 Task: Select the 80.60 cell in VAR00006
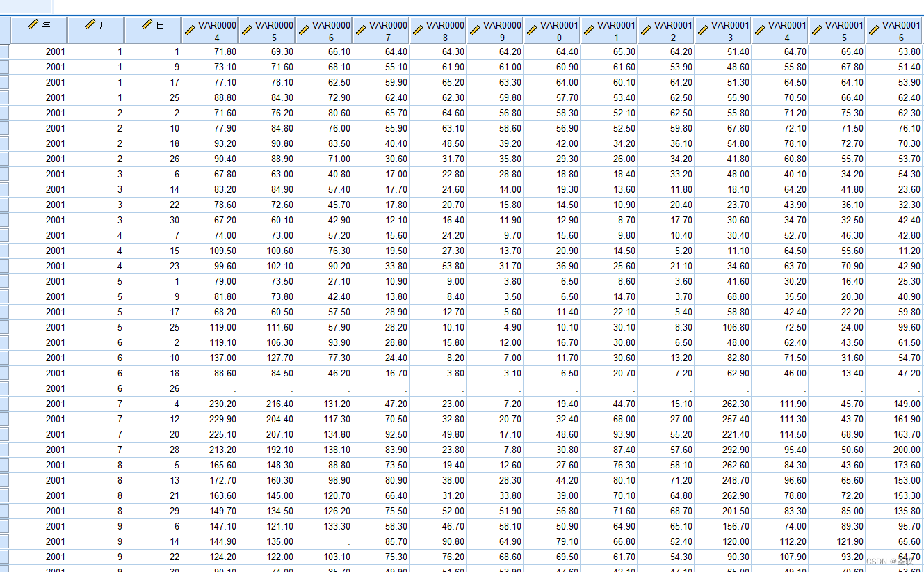(x=324, y=113)
